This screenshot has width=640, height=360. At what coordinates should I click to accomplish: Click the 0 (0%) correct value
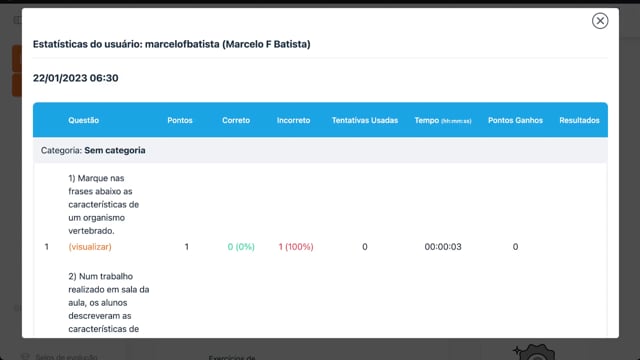241,247
